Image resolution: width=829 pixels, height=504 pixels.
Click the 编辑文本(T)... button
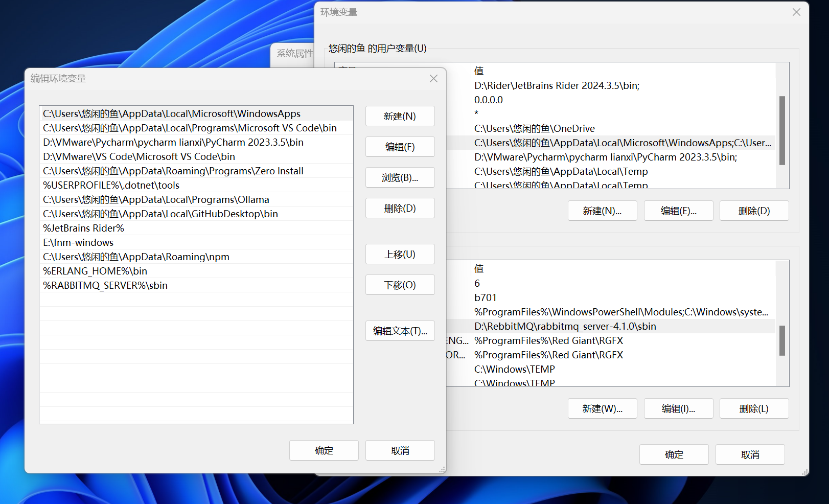(x=400, y=331)
